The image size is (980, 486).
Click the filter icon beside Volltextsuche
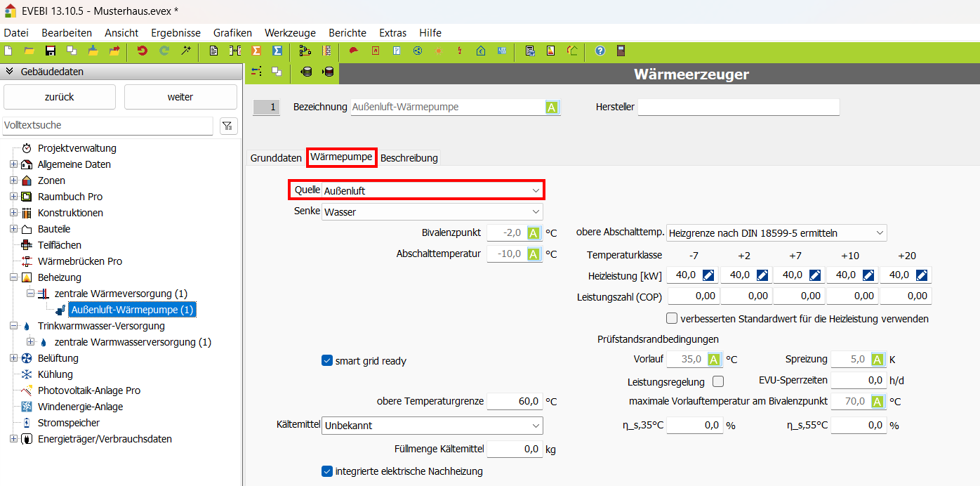pyautogui.click(x=228, y=126)
